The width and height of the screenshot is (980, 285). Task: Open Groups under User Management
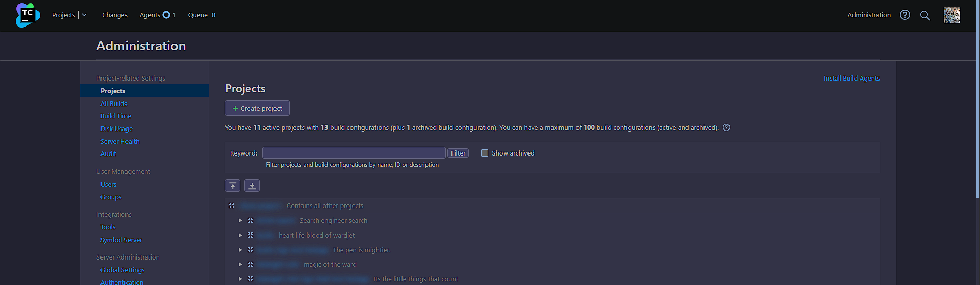[111, 197]
